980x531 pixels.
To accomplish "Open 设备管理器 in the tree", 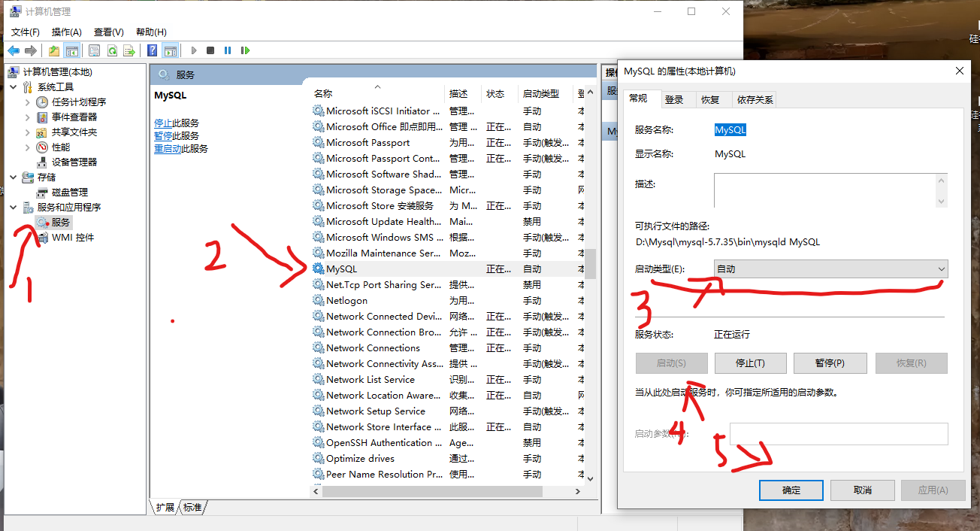I will coord(74,162).
